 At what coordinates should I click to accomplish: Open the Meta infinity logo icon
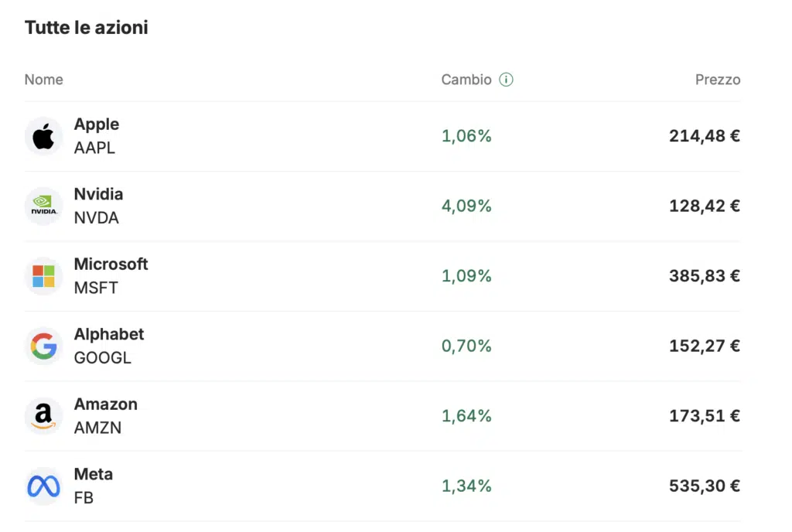pos(43,486)
